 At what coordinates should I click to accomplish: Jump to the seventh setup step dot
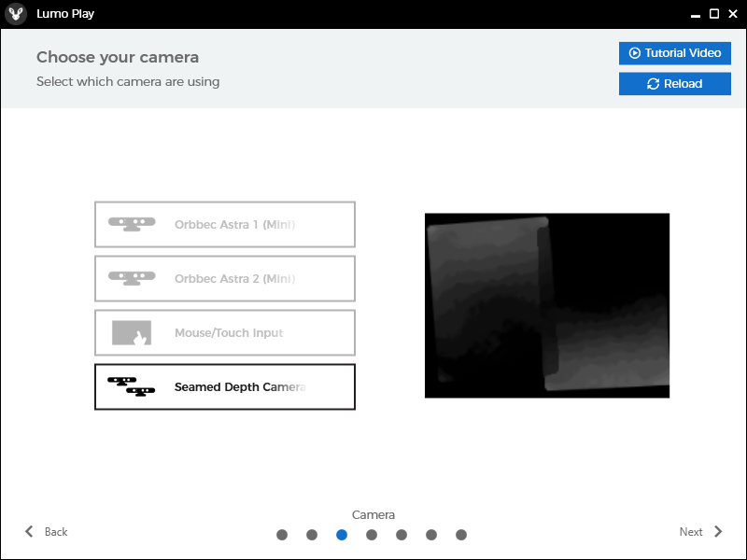point(461,535)
